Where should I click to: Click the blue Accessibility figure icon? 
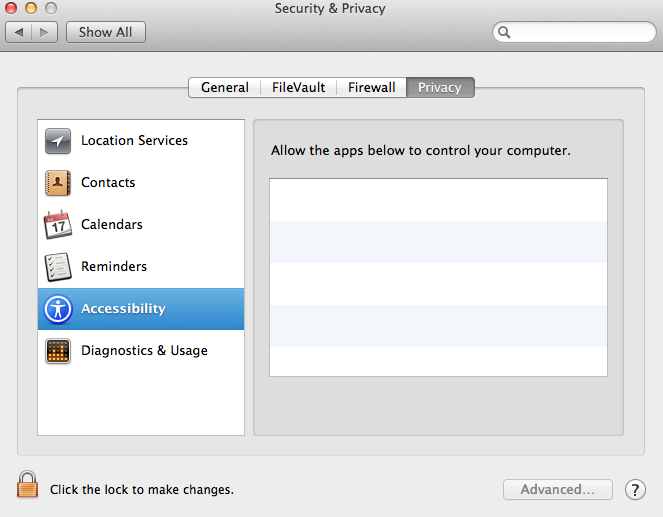coord(58,309)
